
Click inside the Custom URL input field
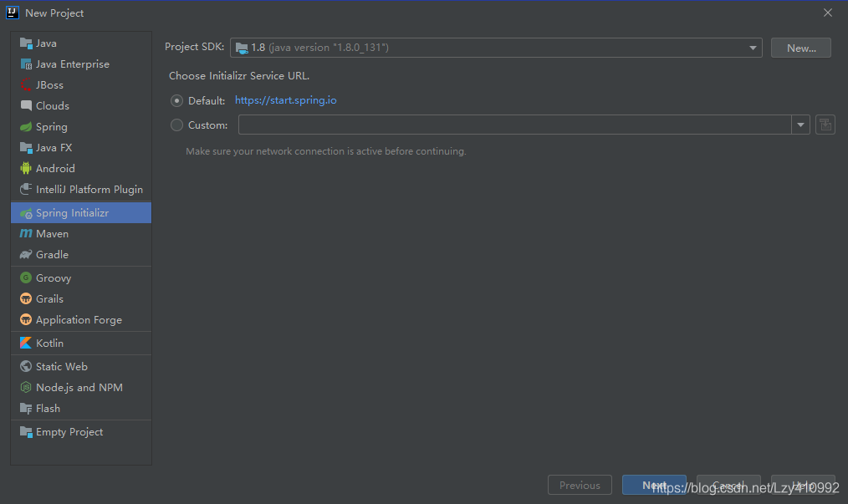click(515, 125)
